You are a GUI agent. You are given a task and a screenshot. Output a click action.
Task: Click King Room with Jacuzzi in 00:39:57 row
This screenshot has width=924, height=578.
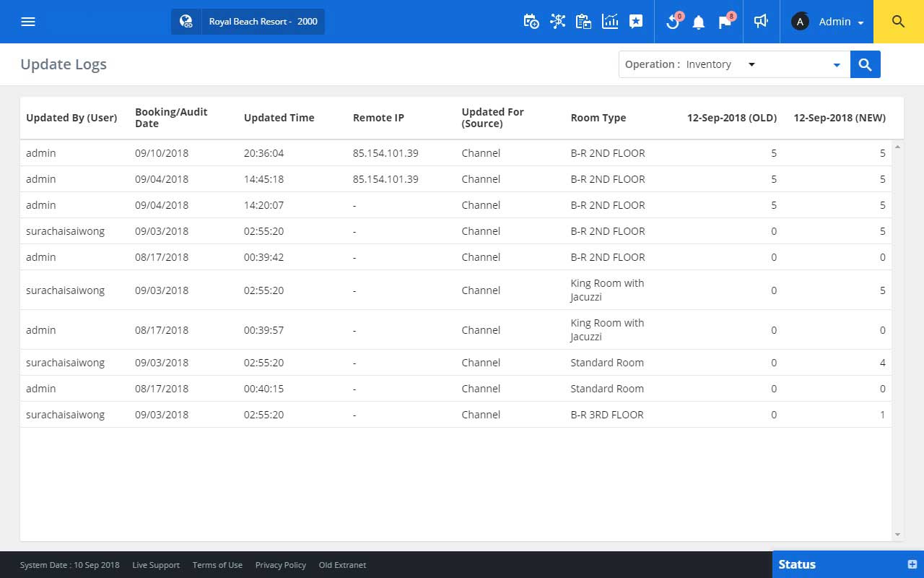pos(607,329)
